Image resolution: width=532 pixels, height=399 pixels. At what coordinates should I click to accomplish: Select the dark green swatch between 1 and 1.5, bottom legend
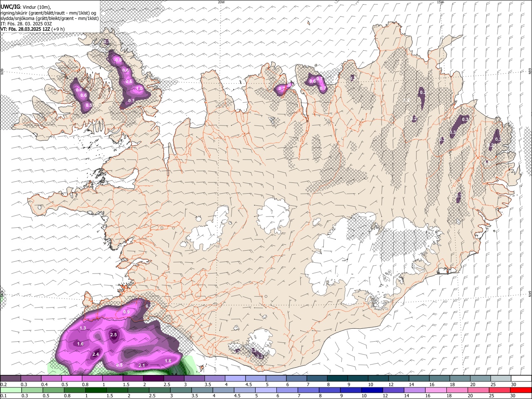(x=96, y=390)
